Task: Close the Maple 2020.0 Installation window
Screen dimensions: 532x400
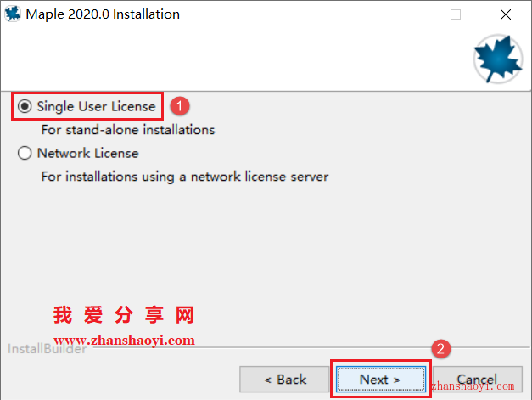Action: (506, 14)
